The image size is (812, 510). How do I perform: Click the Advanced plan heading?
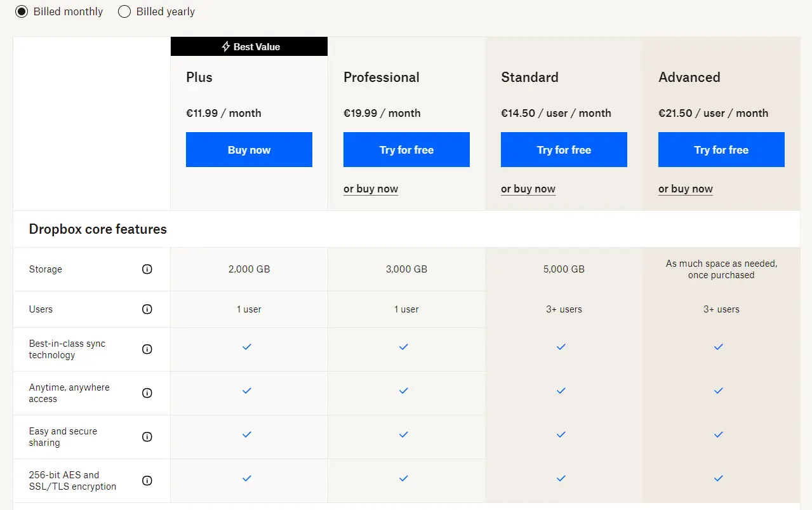pyautogui.click(x=689, y=77)
